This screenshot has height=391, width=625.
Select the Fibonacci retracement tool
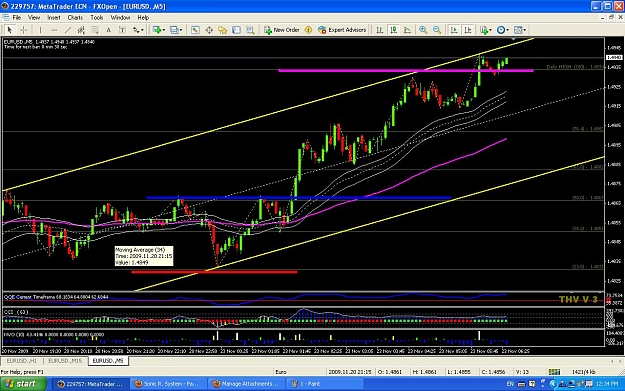point(95,30)
